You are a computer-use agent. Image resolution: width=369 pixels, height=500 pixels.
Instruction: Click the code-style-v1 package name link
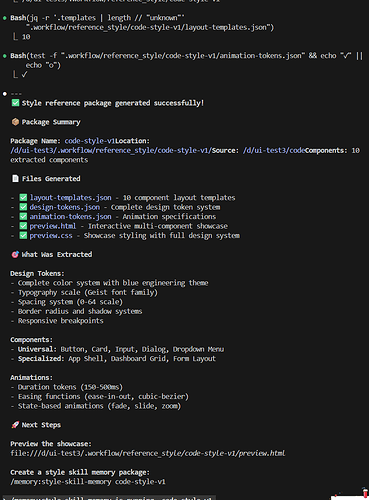click(x=89, y=141)
